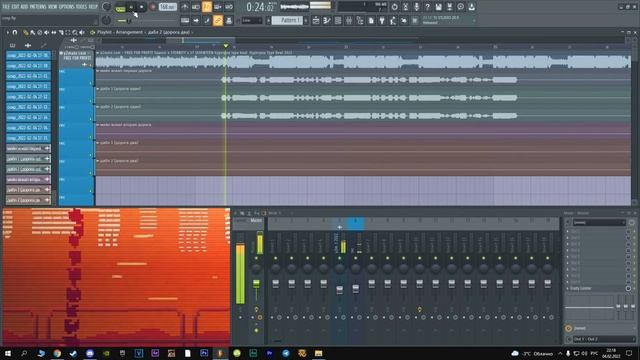Toggle wait for input before recording

coord(196,7)
